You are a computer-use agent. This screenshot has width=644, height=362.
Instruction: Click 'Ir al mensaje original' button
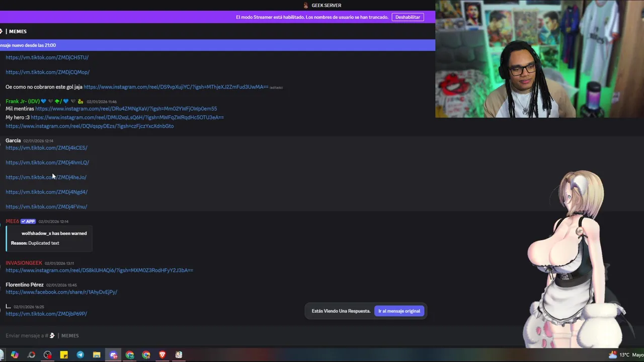pos(399,311)
